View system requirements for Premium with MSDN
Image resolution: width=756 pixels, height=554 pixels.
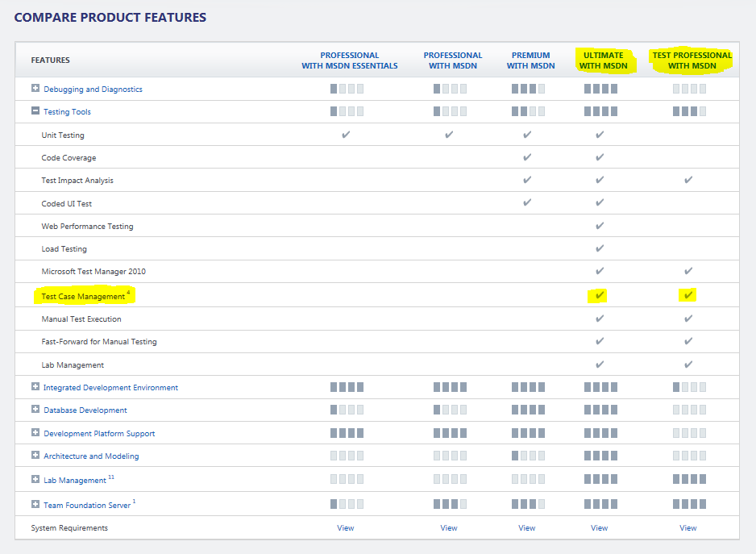tap(526, 528)
